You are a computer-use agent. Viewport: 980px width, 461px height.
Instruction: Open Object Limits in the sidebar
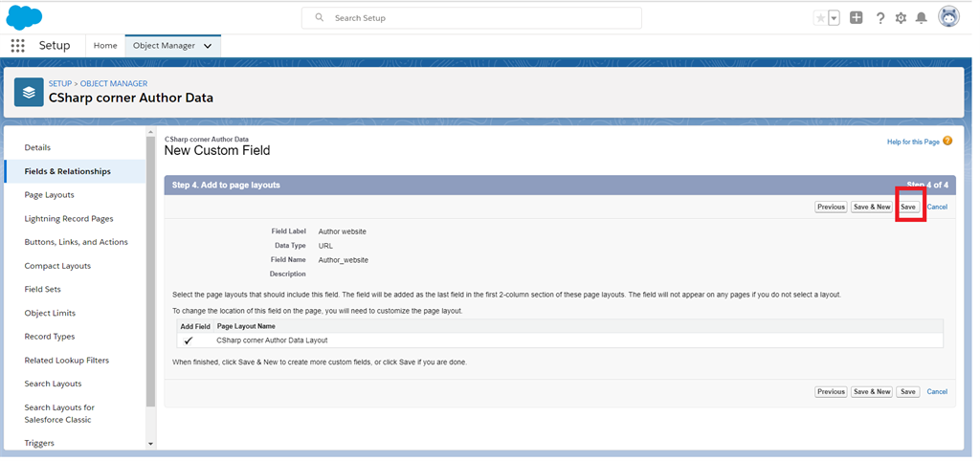(x=50, y=313)
